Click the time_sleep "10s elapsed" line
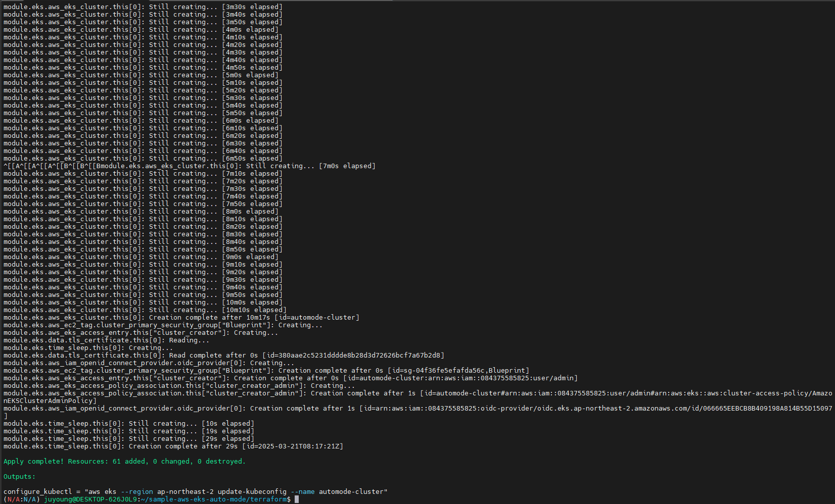This screenshot has width=835, height=504. click(129, 423)
